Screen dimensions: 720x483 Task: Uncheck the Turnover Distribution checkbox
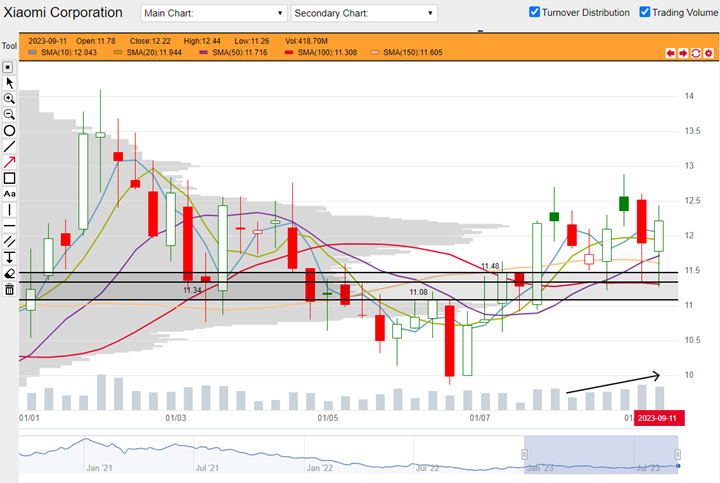tap(534, 12)
